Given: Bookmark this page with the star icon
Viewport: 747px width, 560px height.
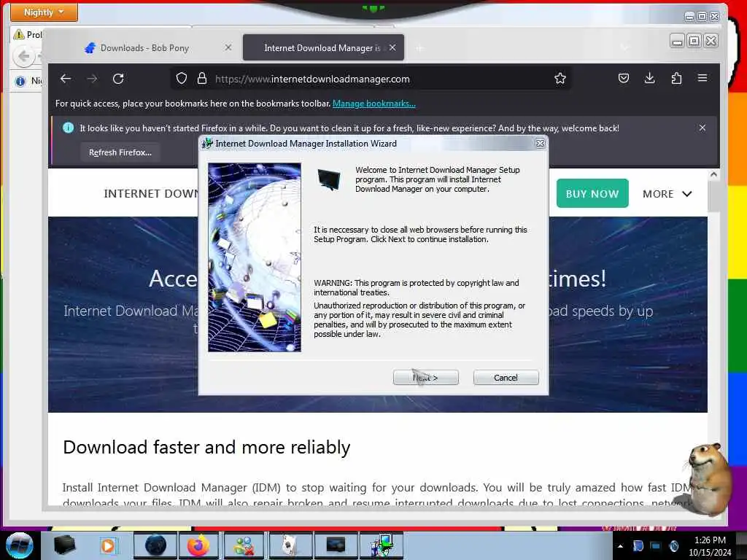Looking at the screenshot, I should tap(560, 78).
